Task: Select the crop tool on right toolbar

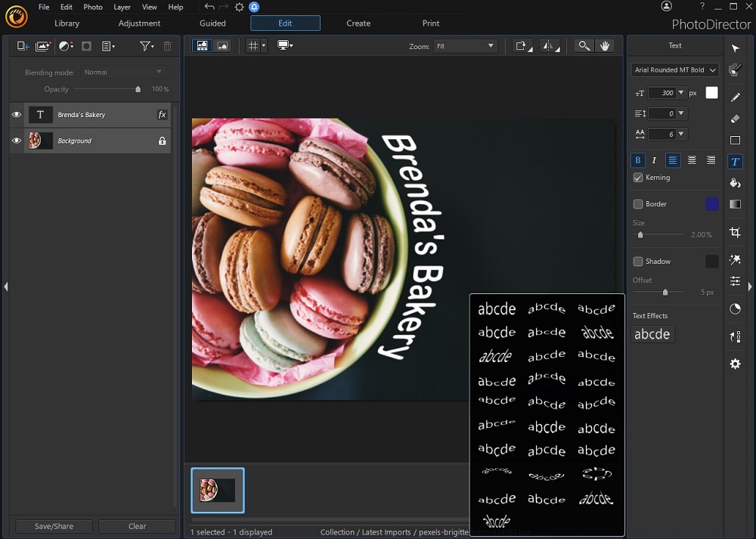Action: [735, 232]
